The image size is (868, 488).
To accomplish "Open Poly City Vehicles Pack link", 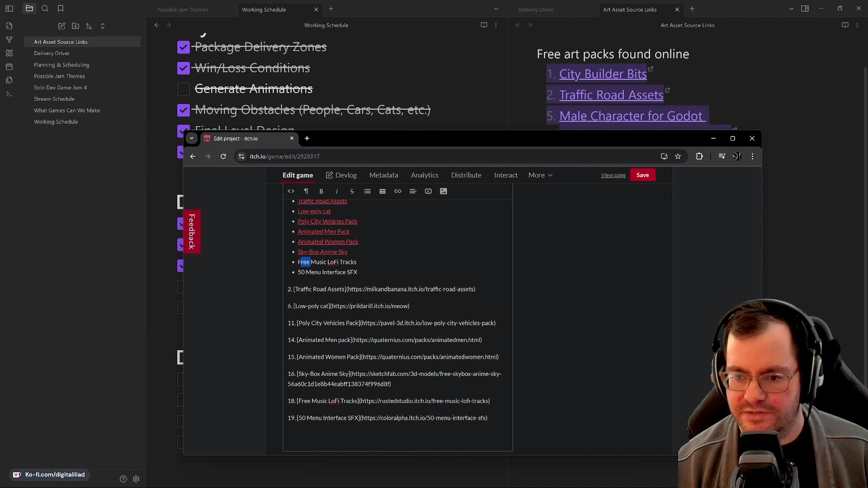I will 327,221.
